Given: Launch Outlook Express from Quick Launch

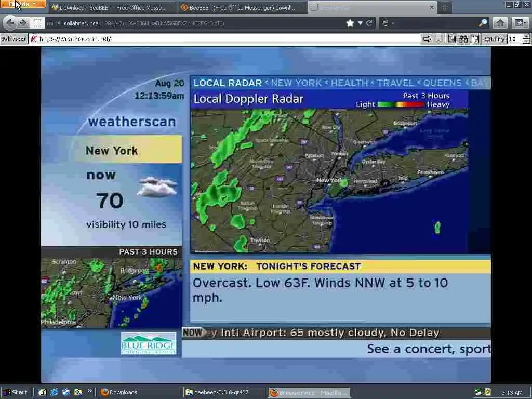Looking at the screenshot, I should [66, 392].
